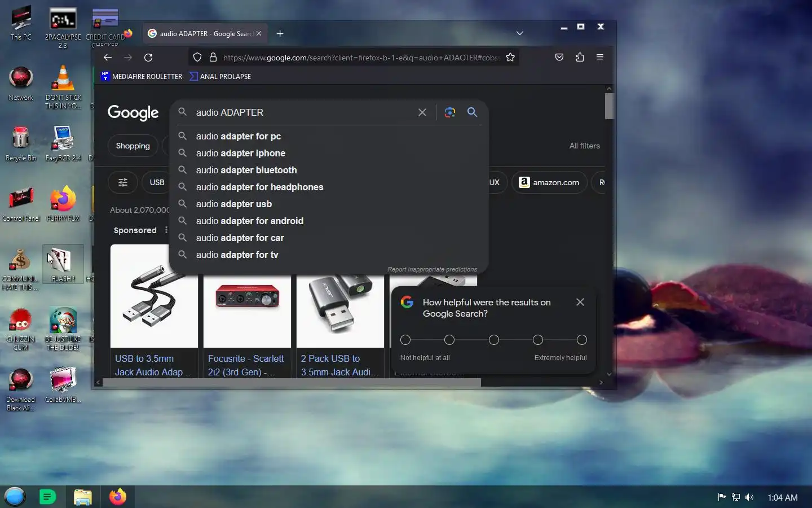Open the Google search tools sliders icon
This screenshot has width=812, height=508.
coord(123,182)
